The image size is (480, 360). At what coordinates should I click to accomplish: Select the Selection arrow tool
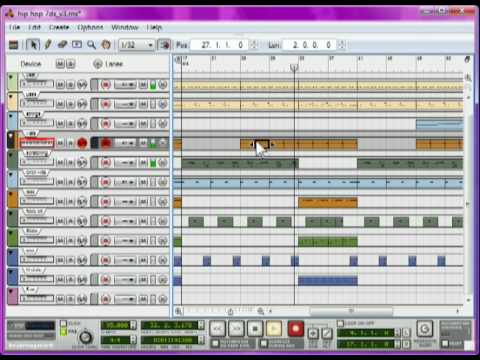coord(33,45)
